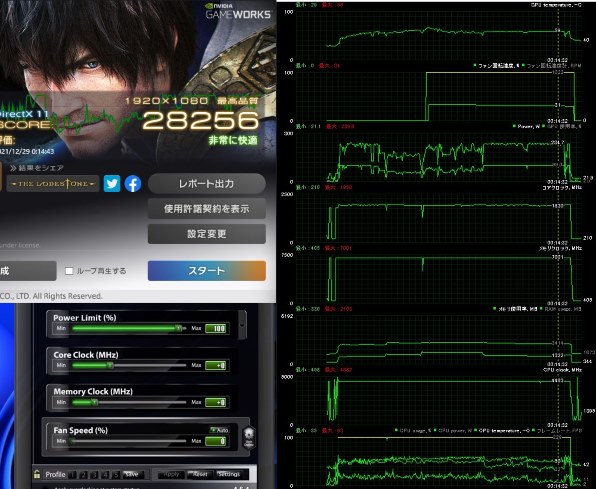
Task: Click the profile Save button
Action: (132, 475)
